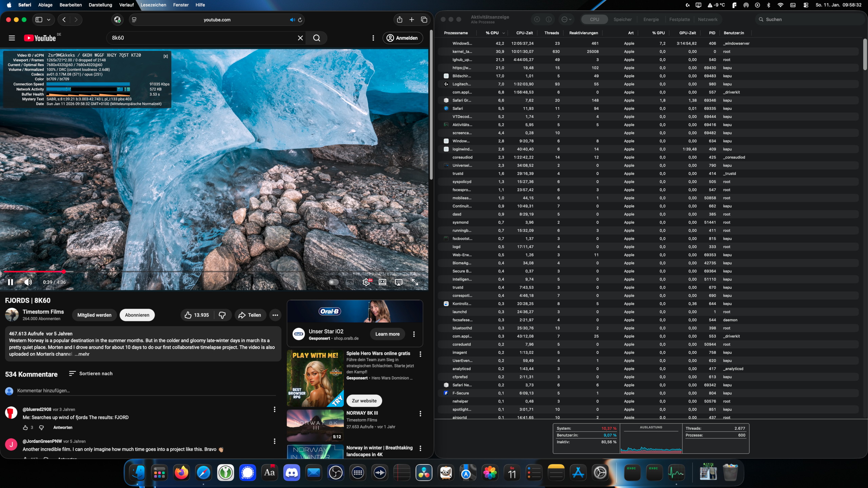Click the AirPlay icon in the player
This screenshot has width=868, height=488.
(x=398, y=282)
